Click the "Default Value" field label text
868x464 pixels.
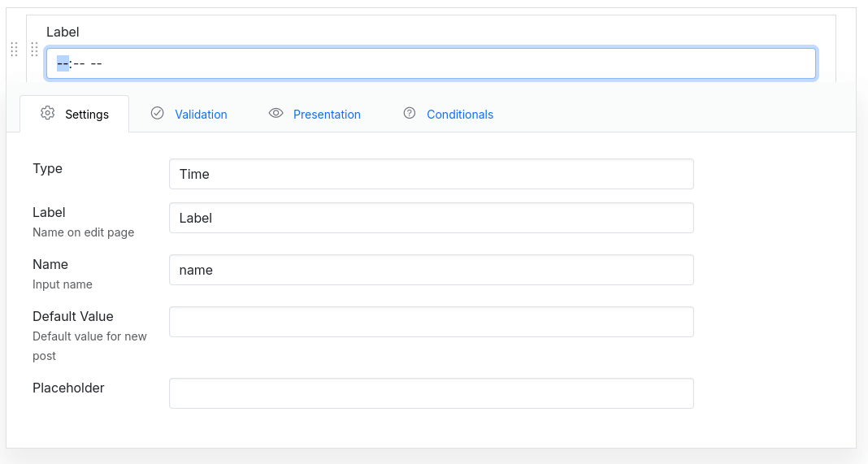click(72, 316)
